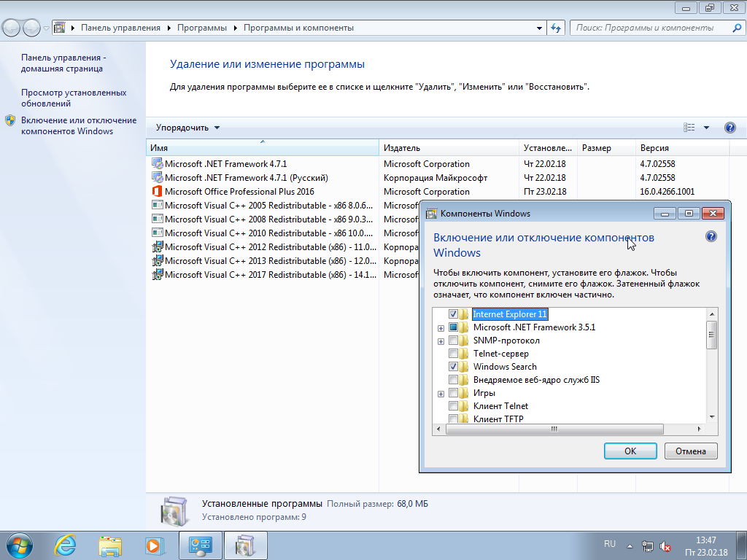Viewport: 747px width, 560px height.
Task: Sort list by Размер column
Action: [x=606, y=147]
